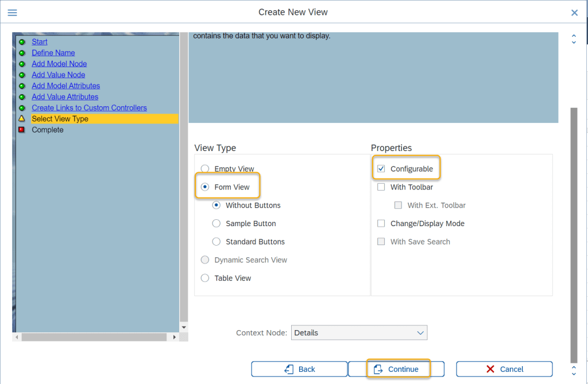
Task: Click the yellow triangle icon for Select View Type
Action: (22, 119)
